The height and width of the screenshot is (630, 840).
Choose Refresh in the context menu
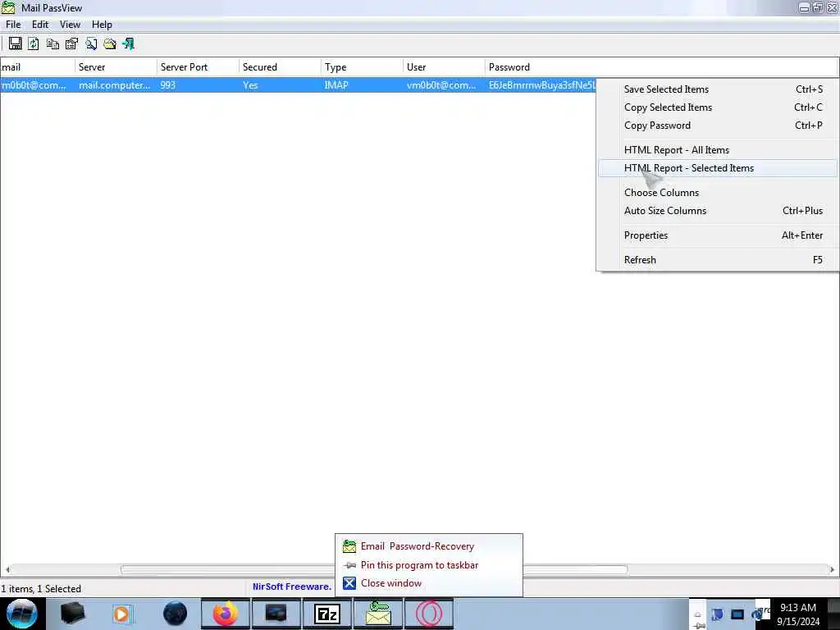717,260
